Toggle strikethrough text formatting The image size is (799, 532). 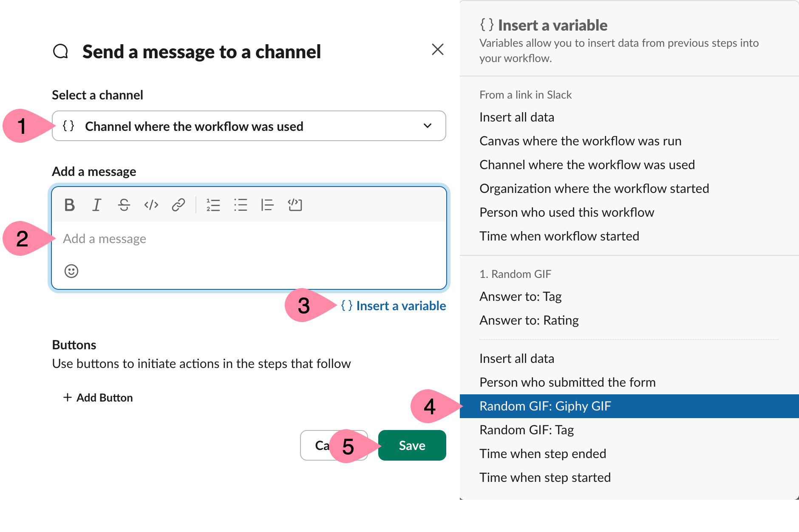coord(124,205)
